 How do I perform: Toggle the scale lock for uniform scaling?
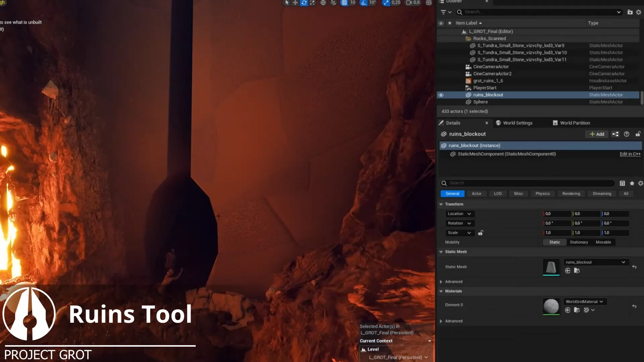click(x=481, y=233)
